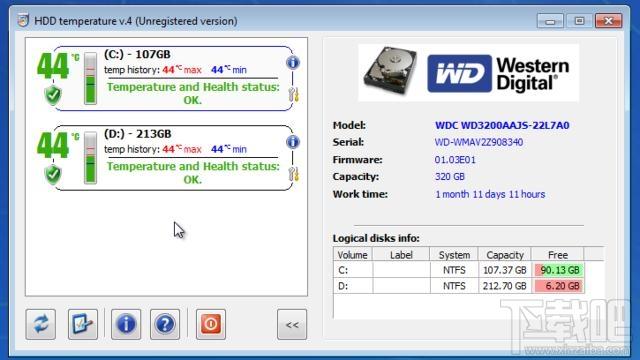Click model value WDC WD3200AAJS-22L7A0
640x360 pixels.
(502, 125)
